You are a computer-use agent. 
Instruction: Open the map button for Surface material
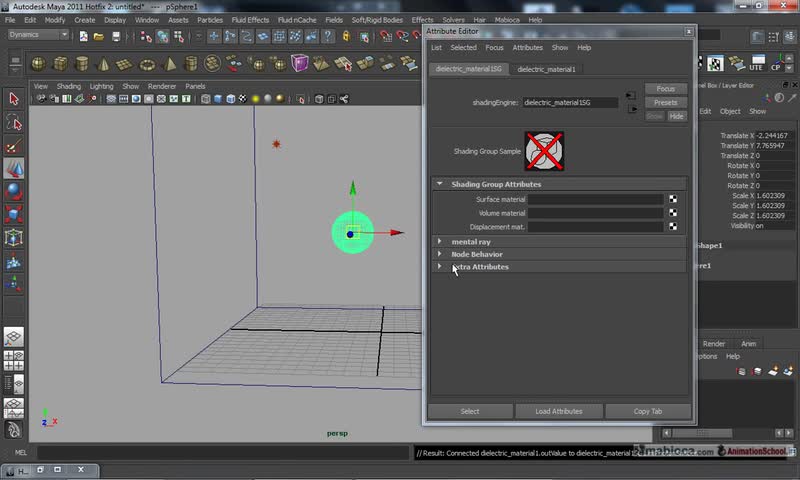coord(673,199)
